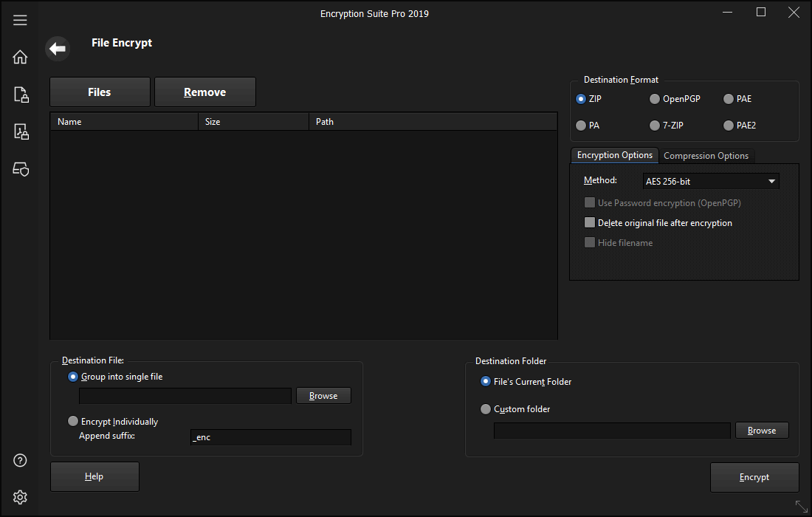Select the OpenPGP destination format
The width and height of the screenshot is (812, 517).
point(655,99)
